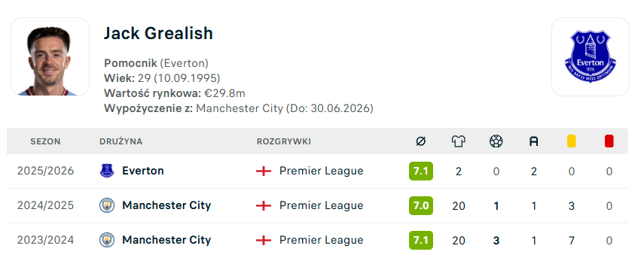Click the jersey appearances column icon
This screenshot has height=276, width=644.
(x=459, y=141)
